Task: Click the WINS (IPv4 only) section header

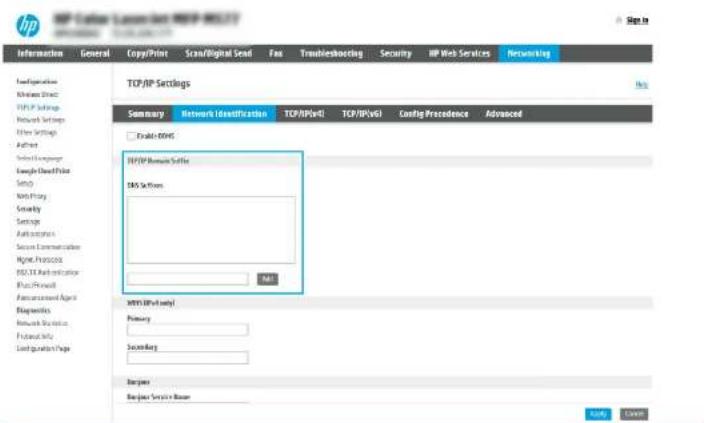Action: [x=151, y=303]
